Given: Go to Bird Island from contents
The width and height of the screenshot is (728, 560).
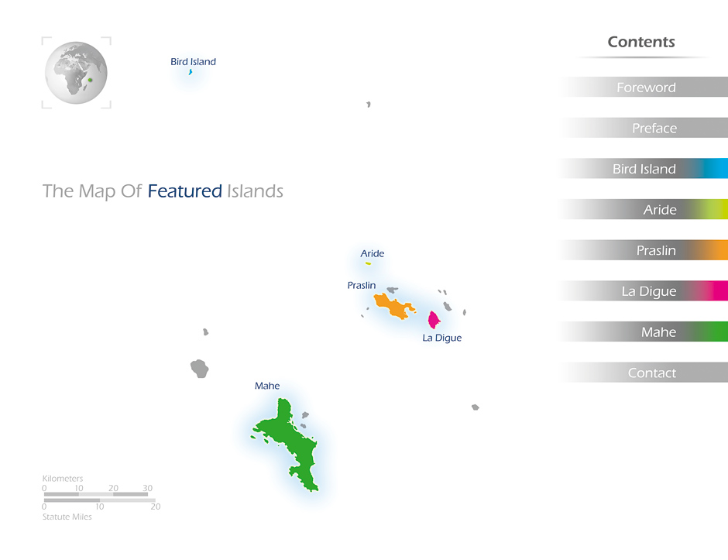Looking at the screenshot, I should pyautogui.click(x=644, y=169).
